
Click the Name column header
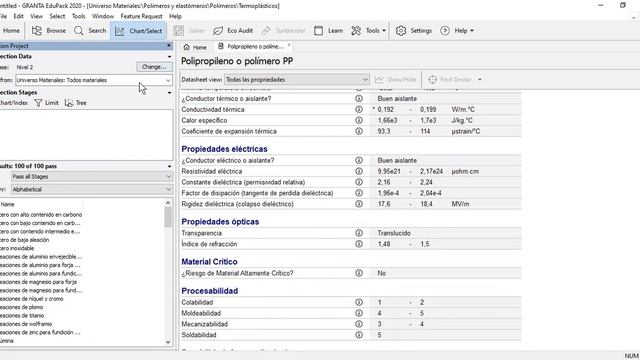(x=41, y=204)
